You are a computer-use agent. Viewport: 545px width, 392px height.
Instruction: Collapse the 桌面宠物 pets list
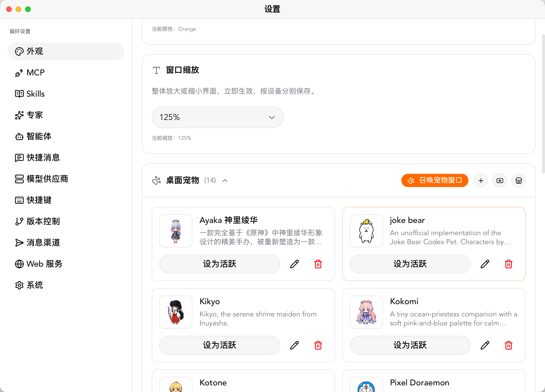tap(225, 180)
